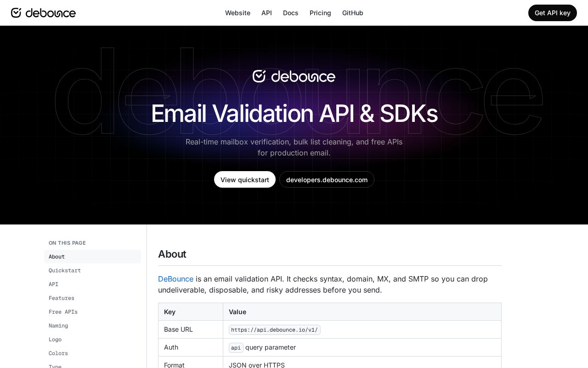Click the Email Validation API & SDKs heading
Viewport: 588px width, 368px height.
294,113
